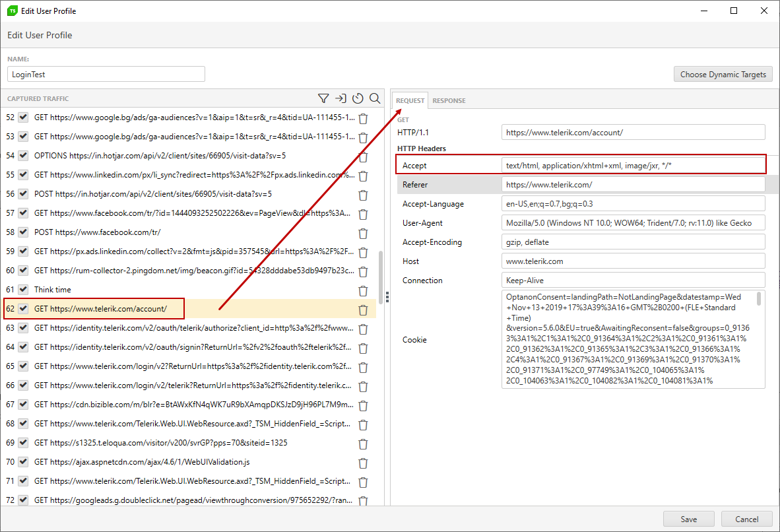The height and width of the screenshot is (532, 780).
Task: Delete request 63 identity authorize trash icon
Action: [x=363, y=329]
